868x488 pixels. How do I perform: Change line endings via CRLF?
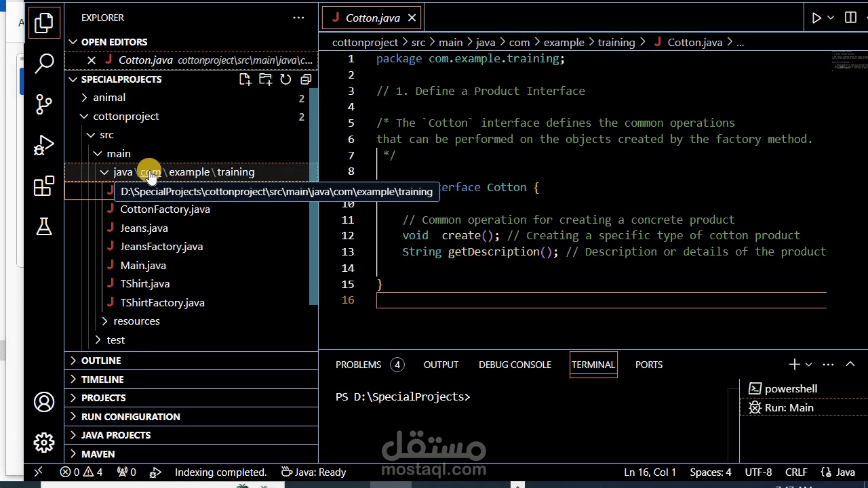tap(796, 472)
